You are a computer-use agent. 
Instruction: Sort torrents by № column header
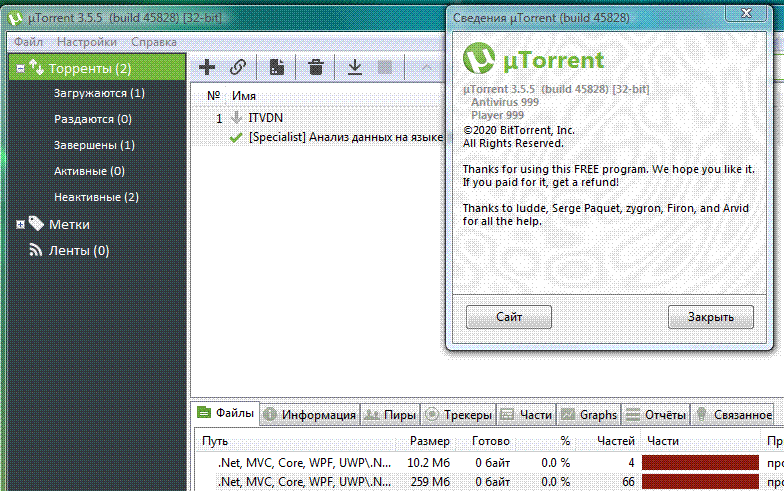point(214,96)
